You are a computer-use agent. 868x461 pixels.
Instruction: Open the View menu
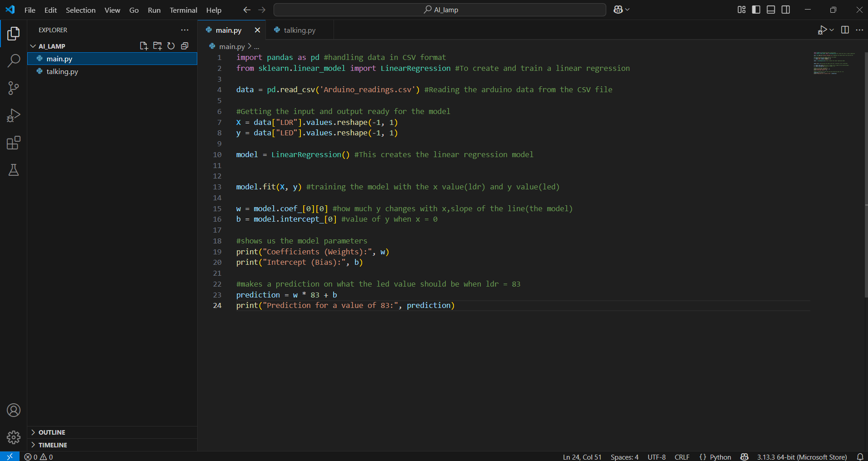112,10
